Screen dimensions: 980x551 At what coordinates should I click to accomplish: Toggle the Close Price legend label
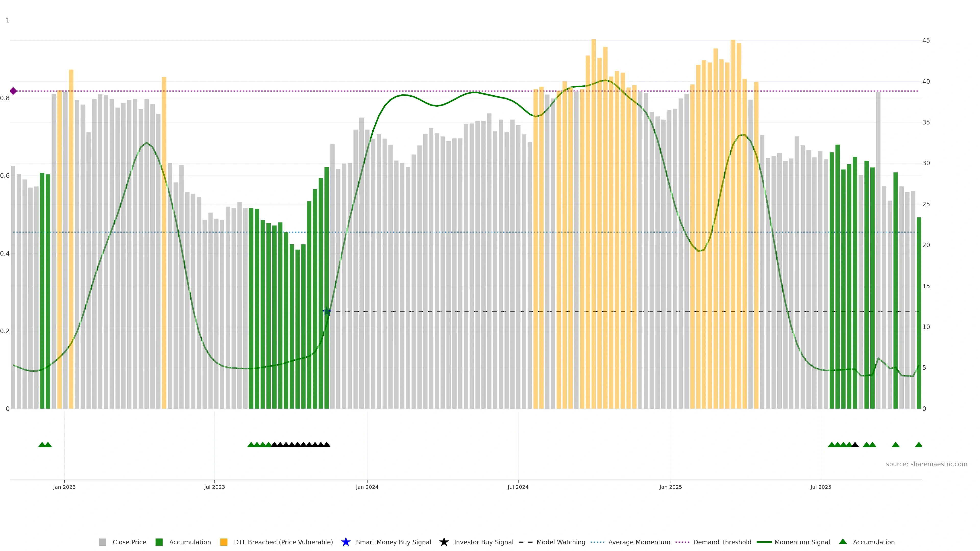pos(129,542)
